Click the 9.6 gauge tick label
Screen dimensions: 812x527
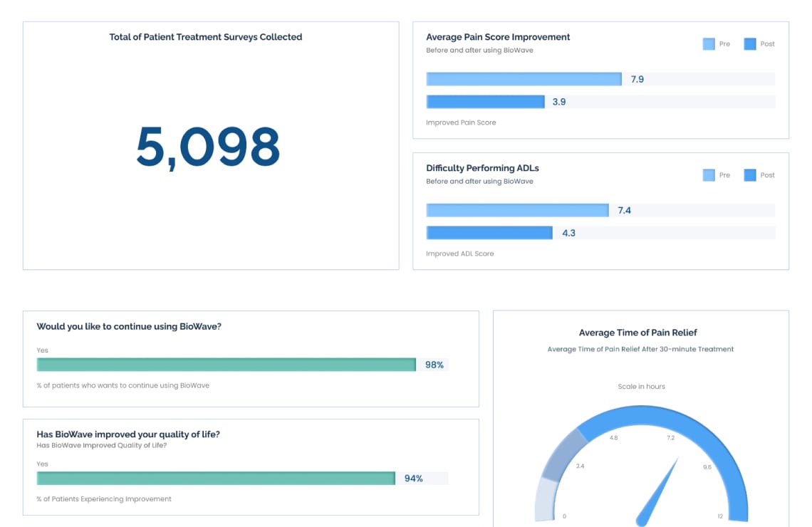(x=707, y=467)
